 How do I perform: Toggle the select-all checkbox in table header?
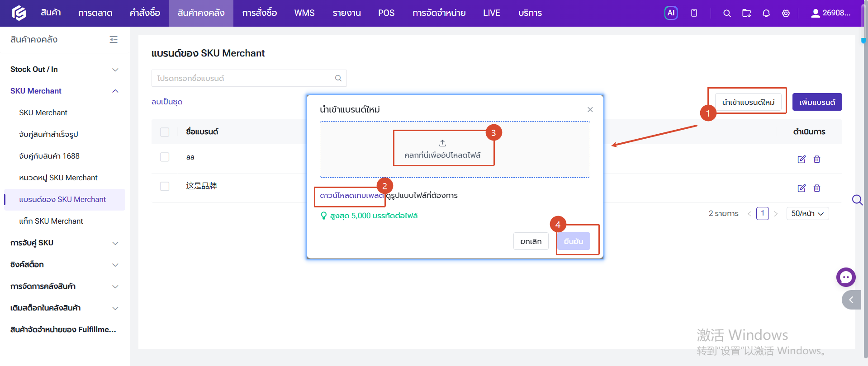(165, 132)
